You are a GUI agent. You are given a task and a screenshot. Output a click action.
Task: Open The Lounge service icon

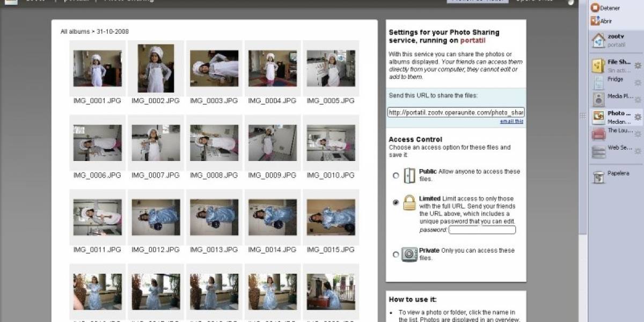click(598, 134)
